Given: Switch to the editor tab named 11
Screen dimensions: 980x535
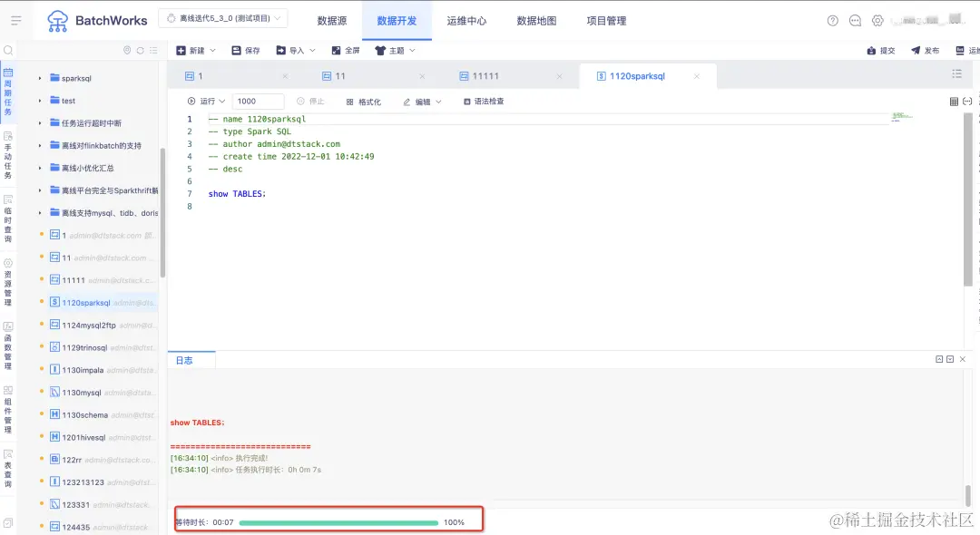Looking at the screenshot, I should [x=373, y=76].
